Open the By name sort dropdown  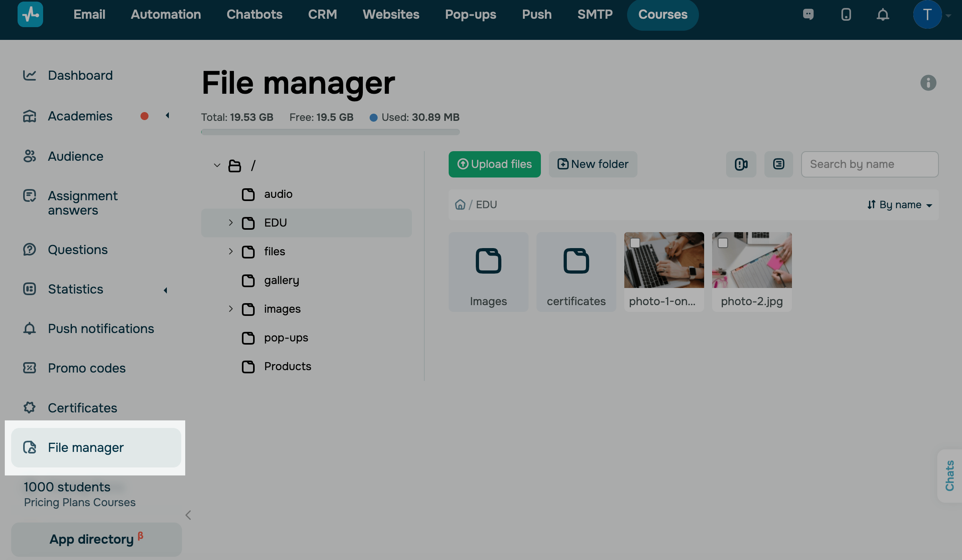pyautogui.click(x=900, y=205)
